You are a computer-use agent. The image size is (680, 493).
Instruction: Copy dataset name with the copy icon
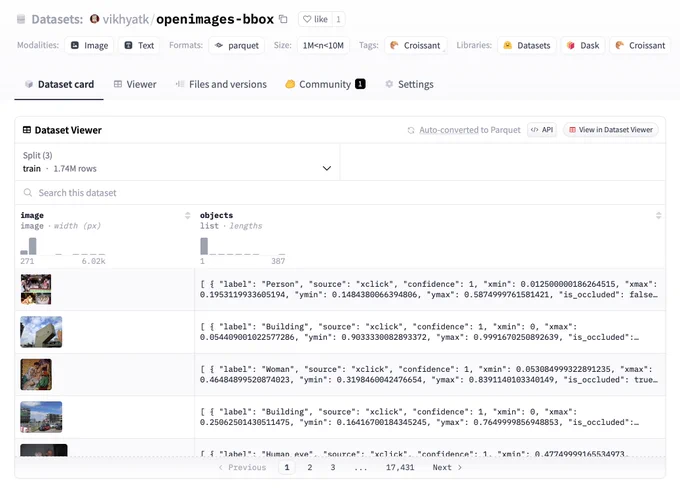[283, 19]
